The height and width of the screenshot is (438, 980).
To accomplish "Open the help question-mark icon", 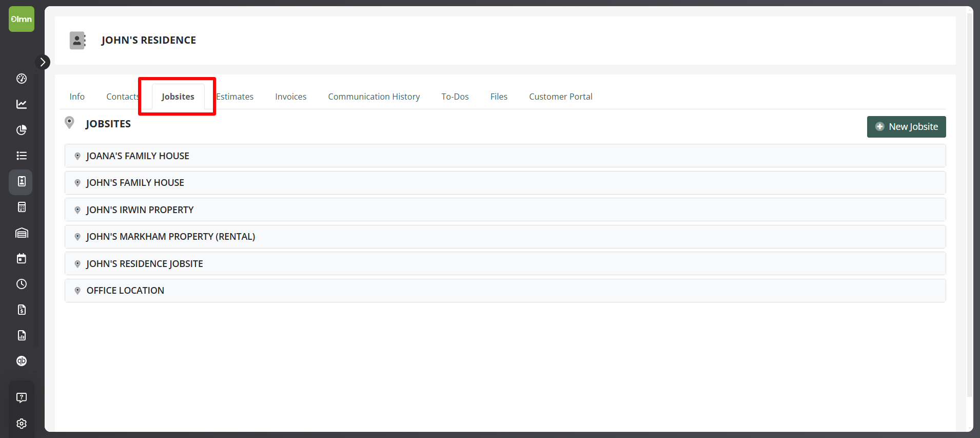I will (22, 397).
